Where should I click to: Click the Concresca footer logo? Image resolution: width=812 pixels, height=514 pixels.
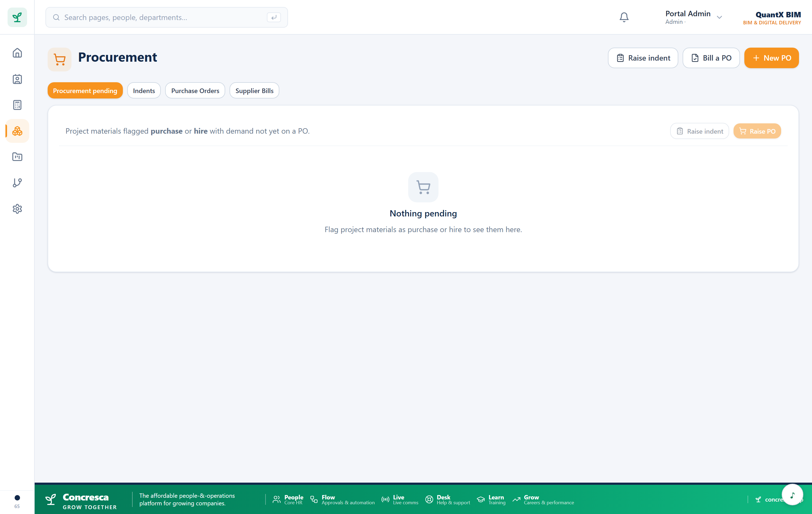pyautogui.click(x=81, y=501)
